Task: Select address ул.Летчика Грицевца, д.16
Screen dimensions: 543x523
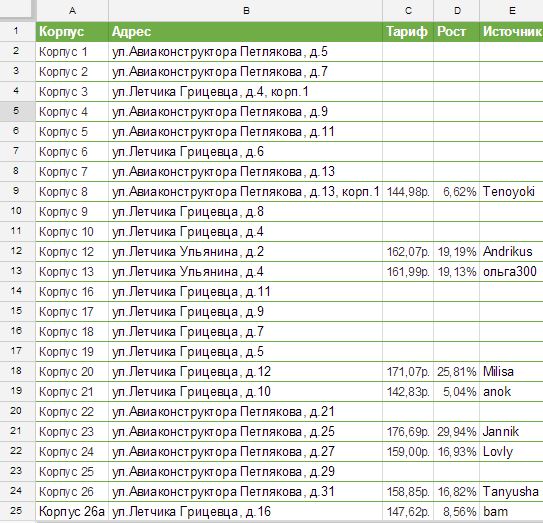Action: coord(246,511)
